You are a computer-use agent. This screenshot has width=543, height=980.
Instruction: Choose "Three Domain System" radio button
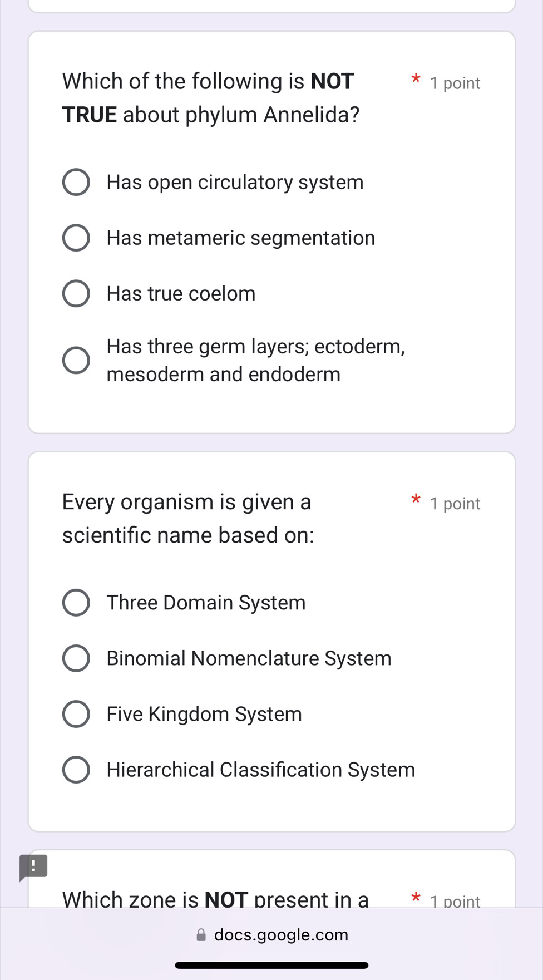click(x=76, y=603)
